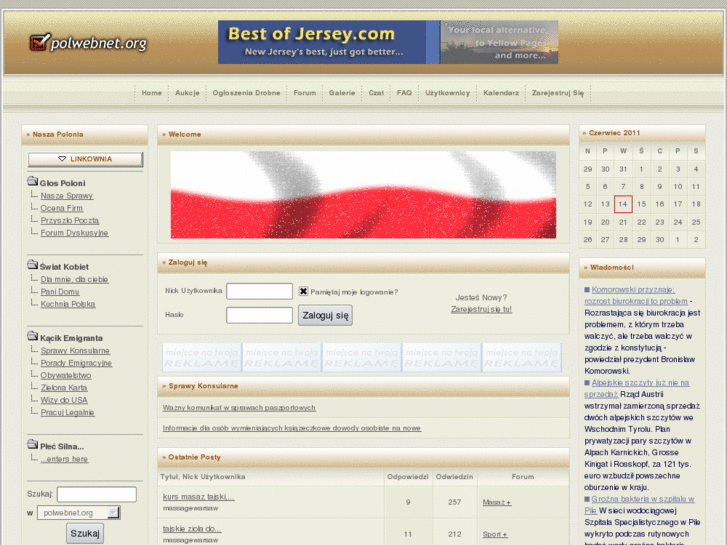Open the kurs masaz tajski post
The image size is (727, 545).
coord(198,497)
